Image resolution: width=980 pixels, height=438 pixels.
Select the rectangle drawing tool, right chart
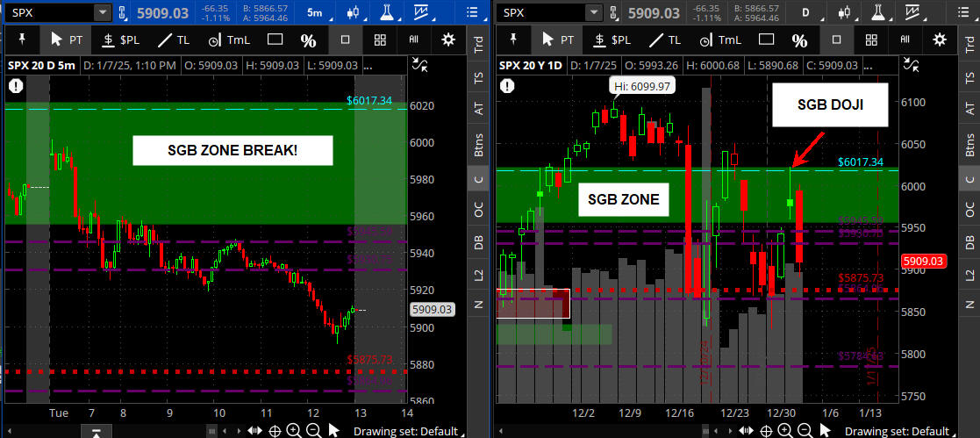(767, 40)
